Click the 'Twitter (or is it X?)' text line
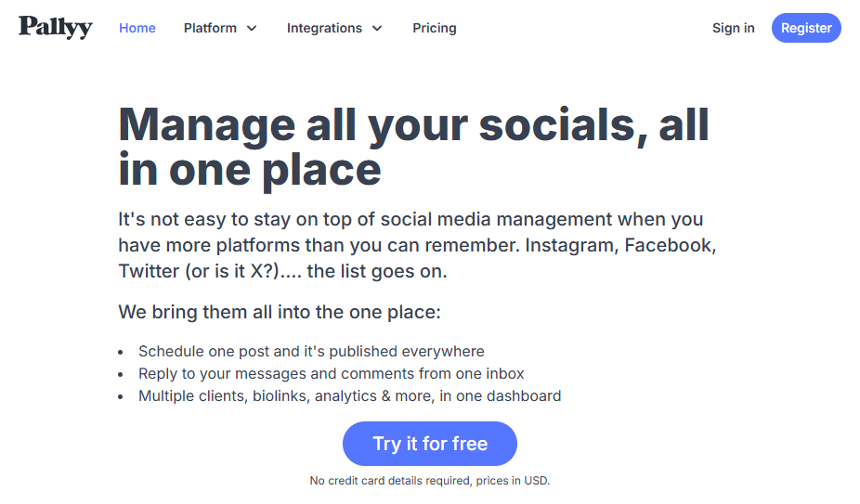The image size is (860, 504). [283, 271]
